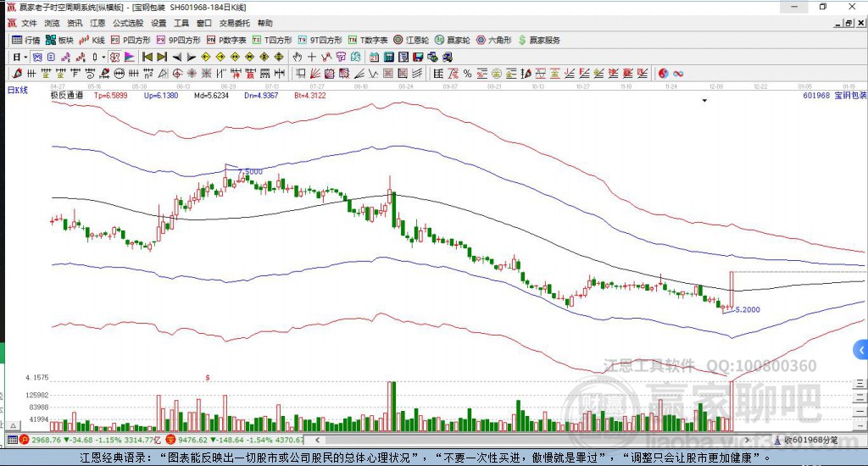The width and height of the screenshot is (868, 466).
Task: Open the 日 period dropdown arrow
Action: (x=26, y=57)
